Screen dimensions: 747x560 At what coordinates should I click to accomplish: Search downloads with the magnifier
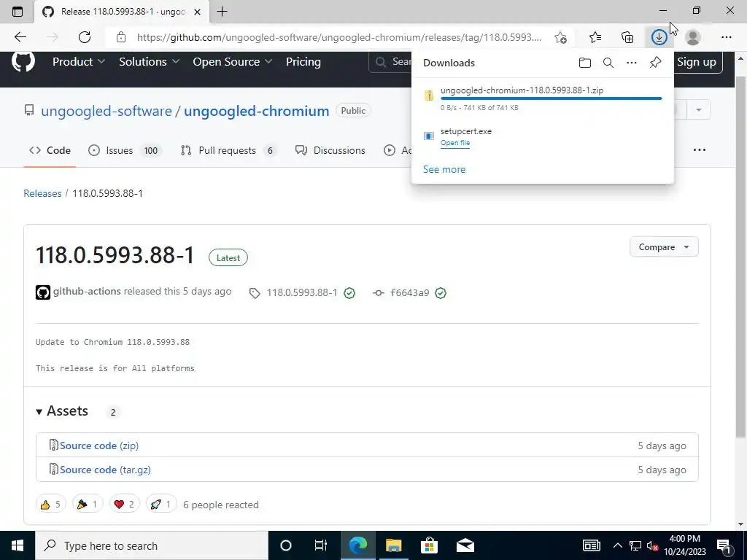coord(608,63)
